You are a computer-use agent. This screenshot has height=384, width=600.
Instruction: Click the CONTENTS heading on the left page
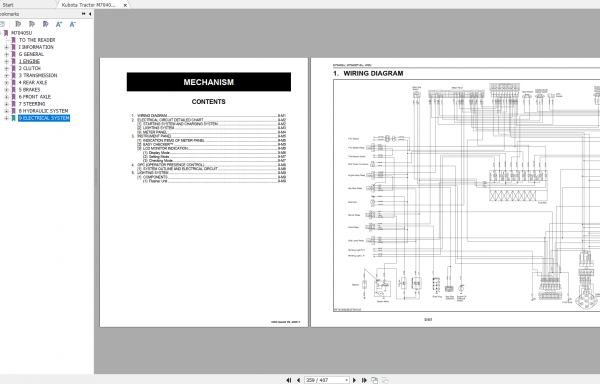(209, 102)
